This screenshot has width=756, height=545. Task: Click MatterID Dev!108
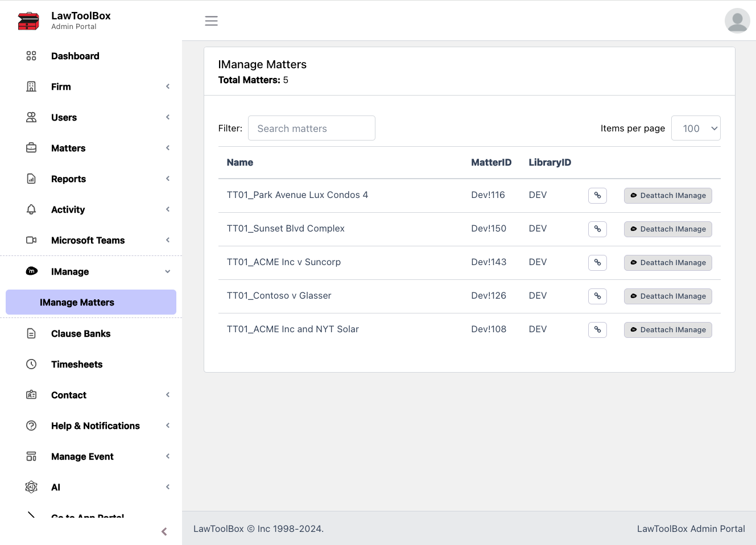(x=489, y=329)
